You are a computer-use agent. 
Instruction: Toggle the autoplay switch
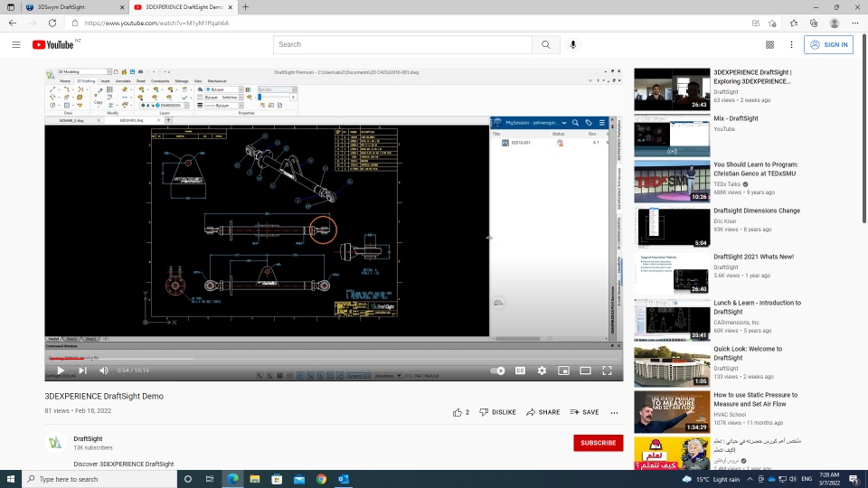pyautogui.click(x=497, y=371)
